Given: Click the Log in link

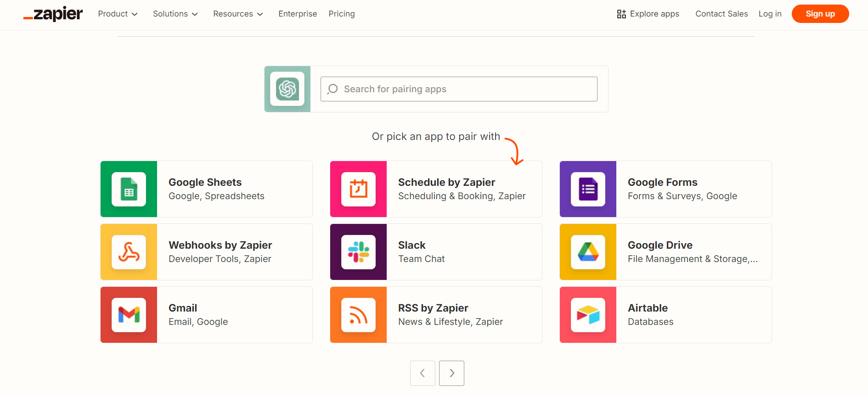Looking at the screenshot, I should click(x=770, y=14).
